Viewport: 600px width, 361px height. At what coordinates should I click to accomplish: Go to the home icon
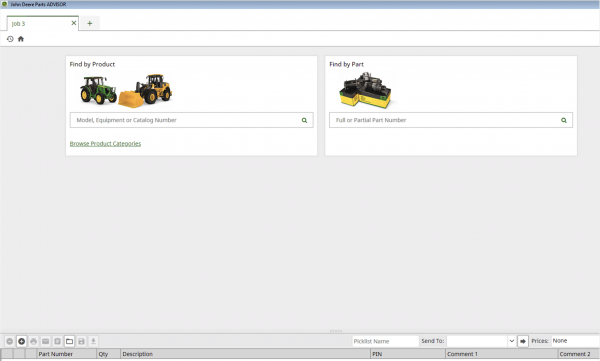click(21, 39)
